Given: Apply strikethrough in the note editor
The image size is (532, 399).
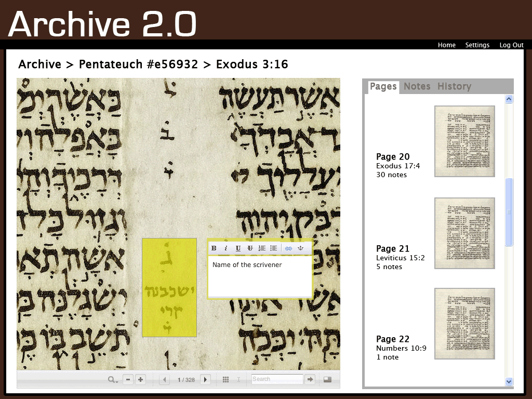Looking at the screenshot, I should [x=250, y=248].
